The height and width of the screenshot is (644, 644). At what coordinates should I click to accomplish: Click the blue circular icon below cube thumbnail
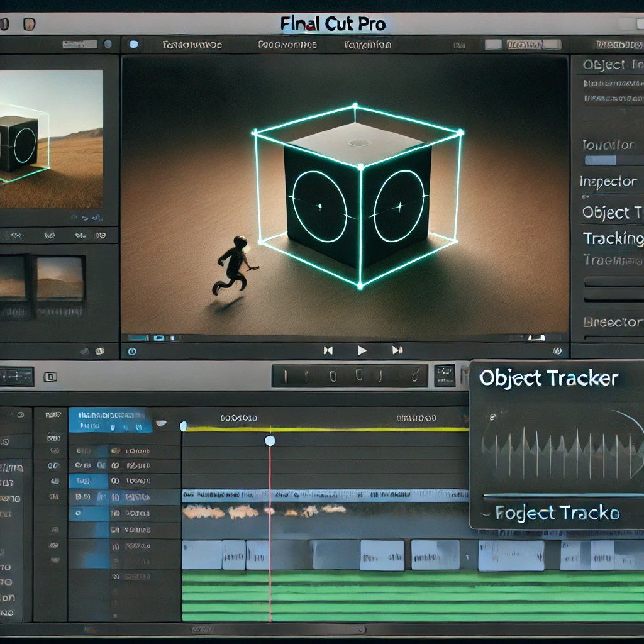(x=96, y=218)
